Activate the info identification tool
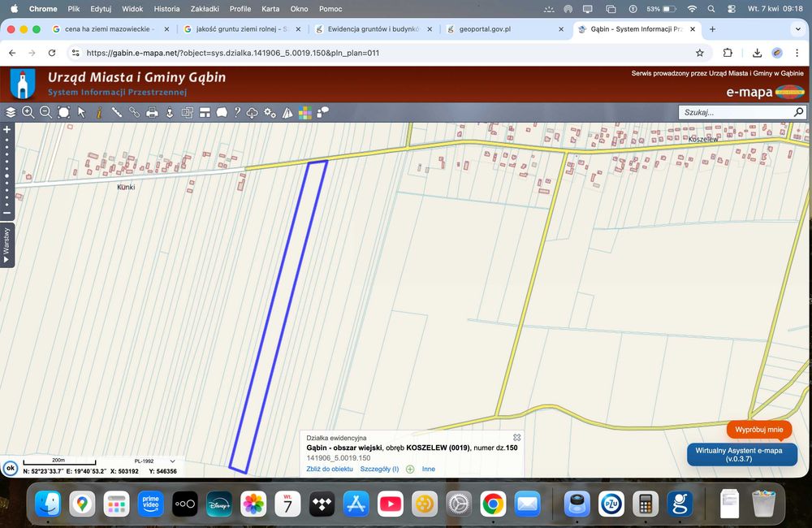The image size is (812, 528). pos(99,112)
